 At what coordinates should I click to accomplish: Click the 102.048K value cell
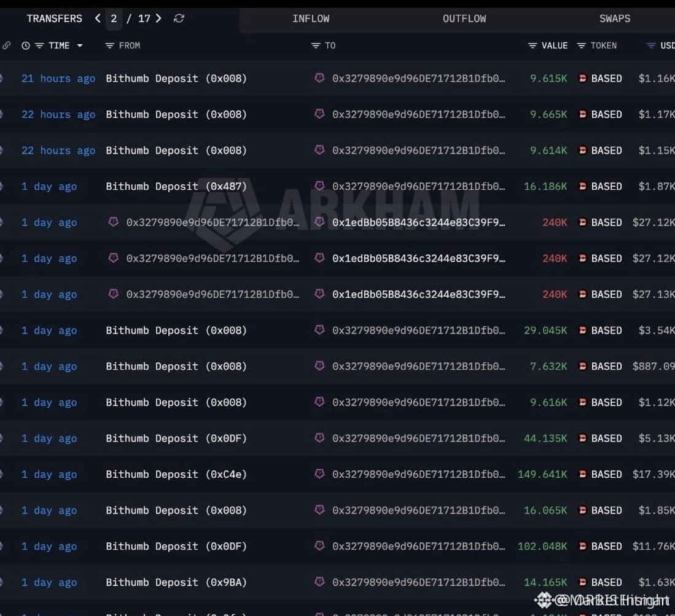click(542, 546)
